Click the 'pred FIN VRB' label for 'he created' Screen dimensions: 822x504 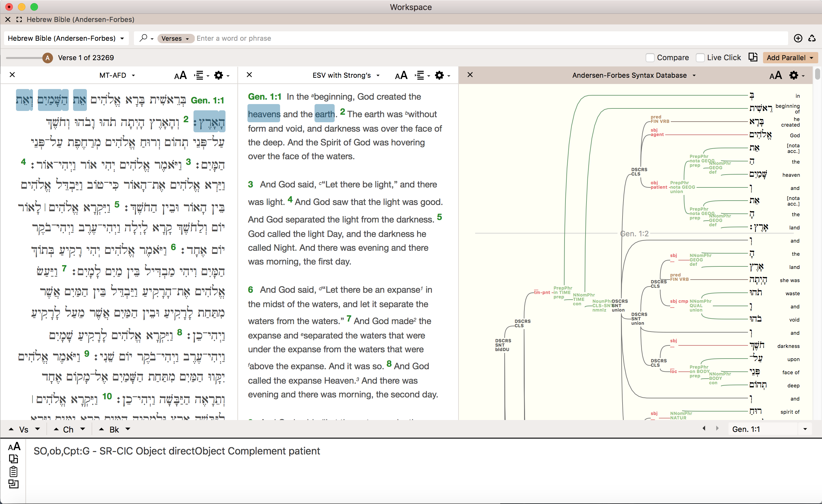(x=660, y=119)
